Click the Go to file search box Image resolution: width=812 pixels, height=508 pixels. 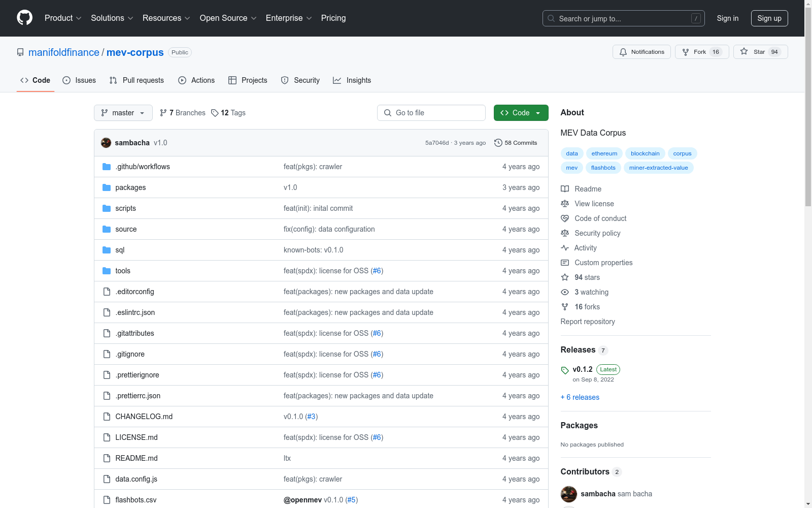click(431, 113)
